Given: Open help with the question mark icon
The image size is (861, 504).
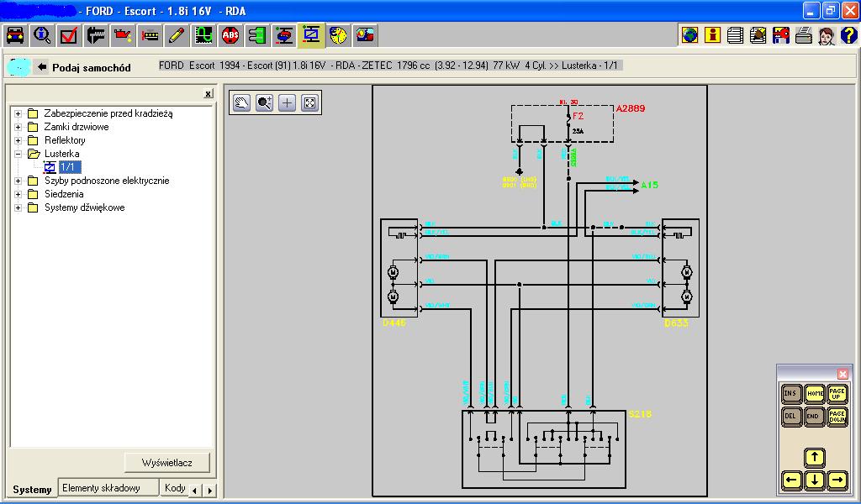Looking at the screenshot, I should (x=848, y=35).
